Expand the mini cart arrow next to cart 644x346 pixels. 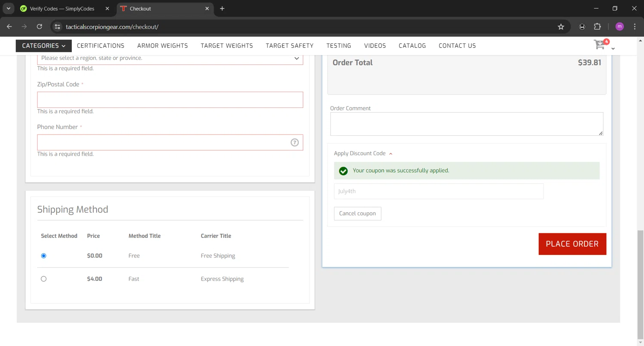coord(613,49)
